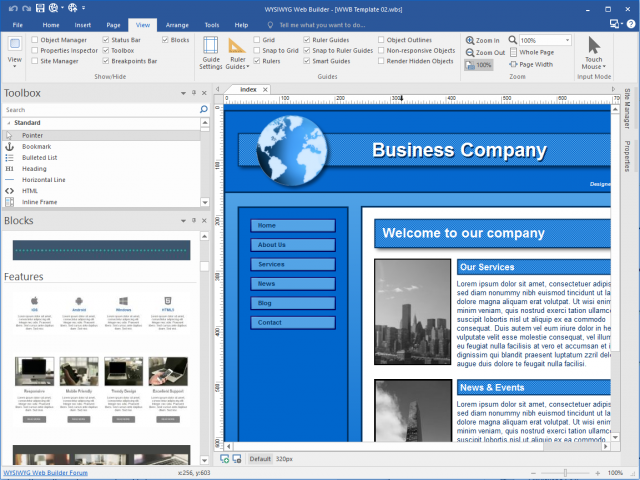Collapse the Standard toolbox group
640x480 pixels.
coord(5,123)
